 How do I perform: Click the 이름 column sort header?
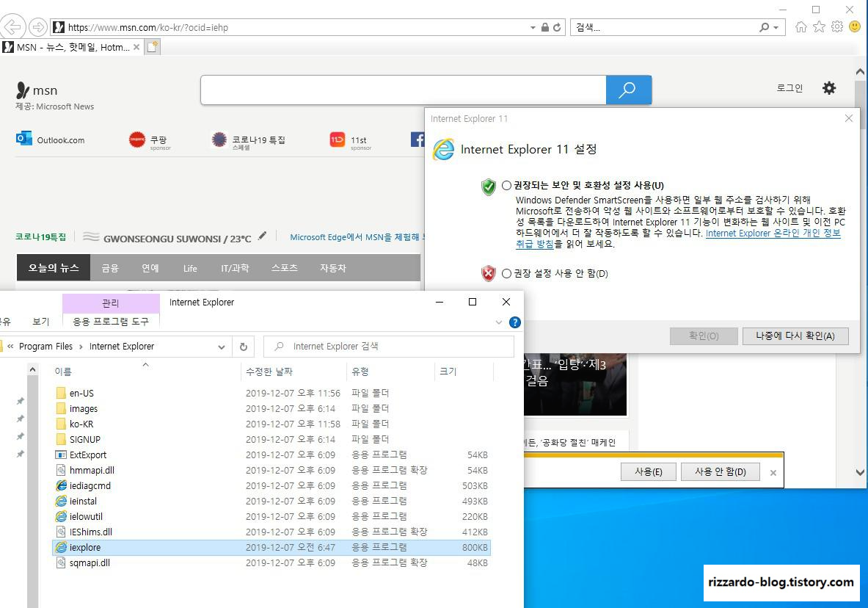pos(63,372)
